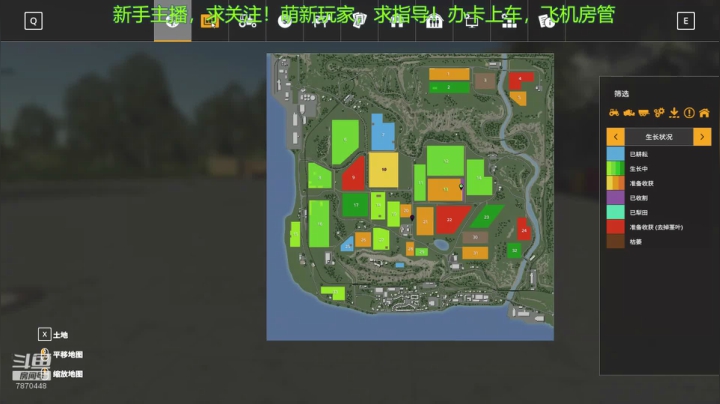Select the purple 已收割 legend swatch
Image resolution: width=720 pixels, height=404 pixels.
(615, 198)
